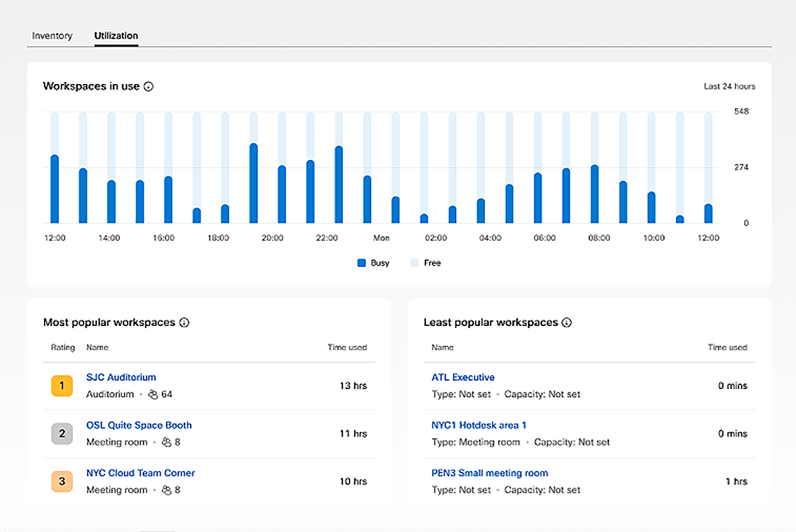796x532 pixels.
Task: Click info icon next to Least popular workspaces
Action: [x=567, y=323]
